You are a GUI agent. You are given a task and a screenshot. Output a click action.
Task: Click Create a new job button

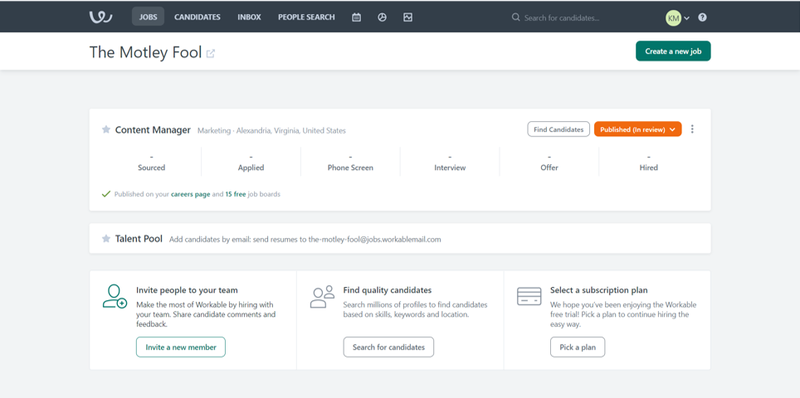(x=673, y=51)
